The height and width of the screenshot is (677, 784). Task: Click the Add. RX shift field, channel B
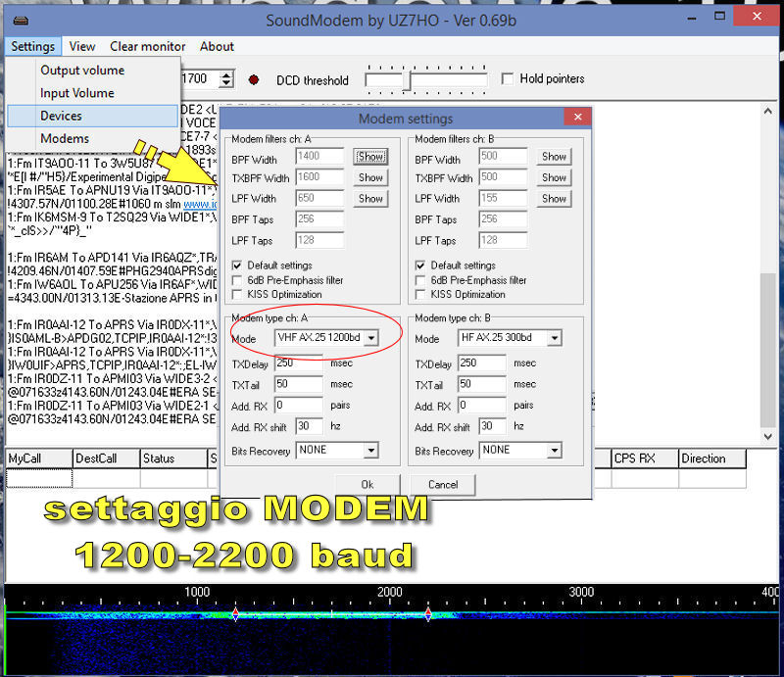(x=493, y=426)
